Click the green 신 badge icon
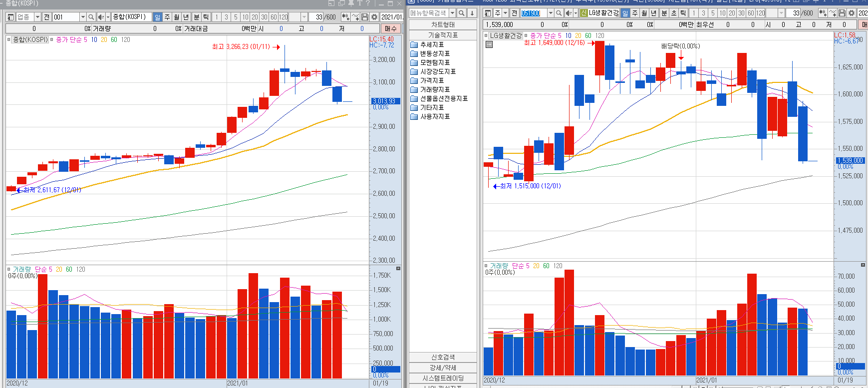The width and height of the screenshot is (868, 388). [x=583, y=13]
